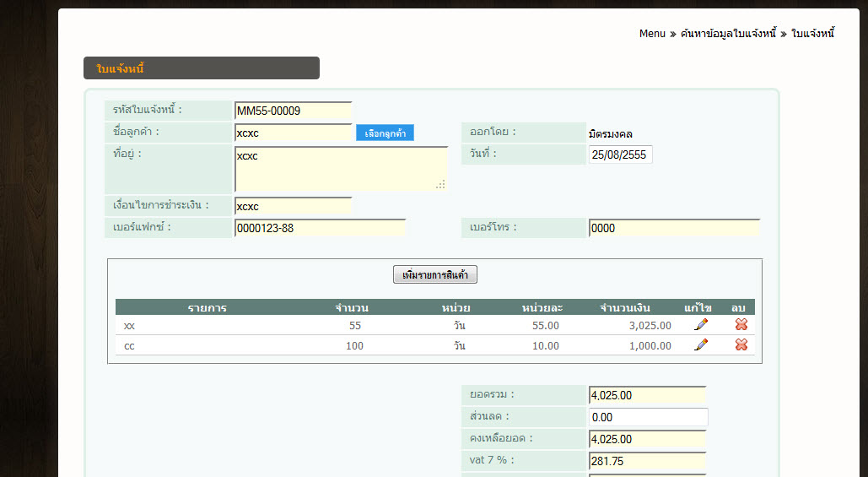The width and height of the screenshot is (868, 477).
Task: Open the Menu breadcrumb link
Action: click(652, 34)
